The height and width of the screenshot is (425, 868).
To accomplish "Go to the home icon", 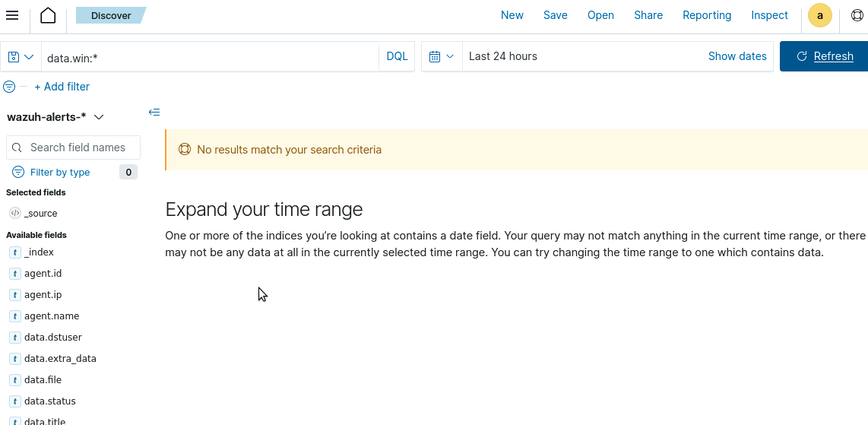I will pos(48,15).
